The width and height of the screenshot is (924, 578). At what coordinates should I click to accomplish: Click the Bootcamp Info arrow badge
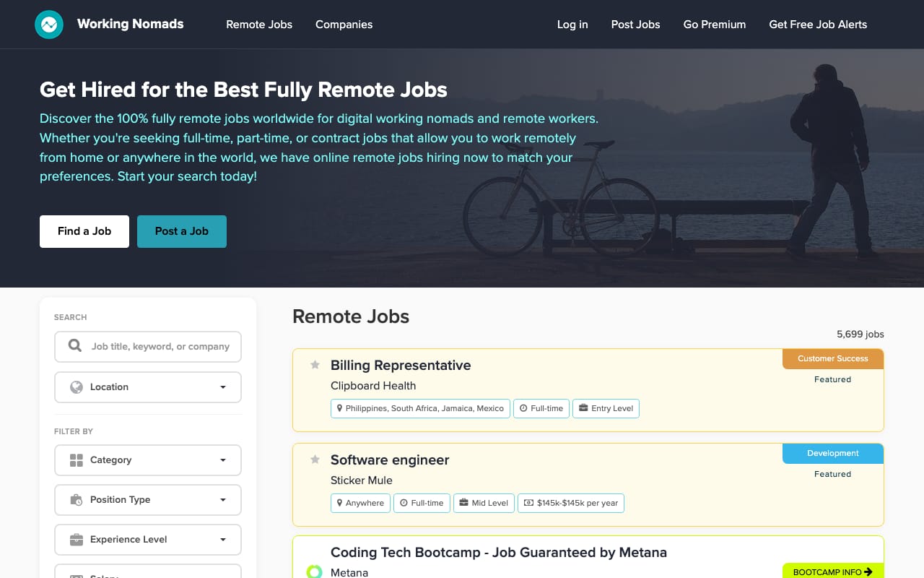point(832,571)
